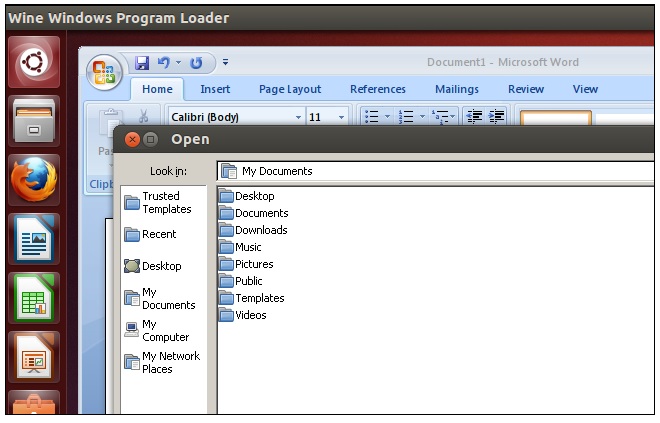Viewport: 660px width, 423px height.
Task: Open the multilevel list dropdown arrow
Action: (x=453, y=116)
